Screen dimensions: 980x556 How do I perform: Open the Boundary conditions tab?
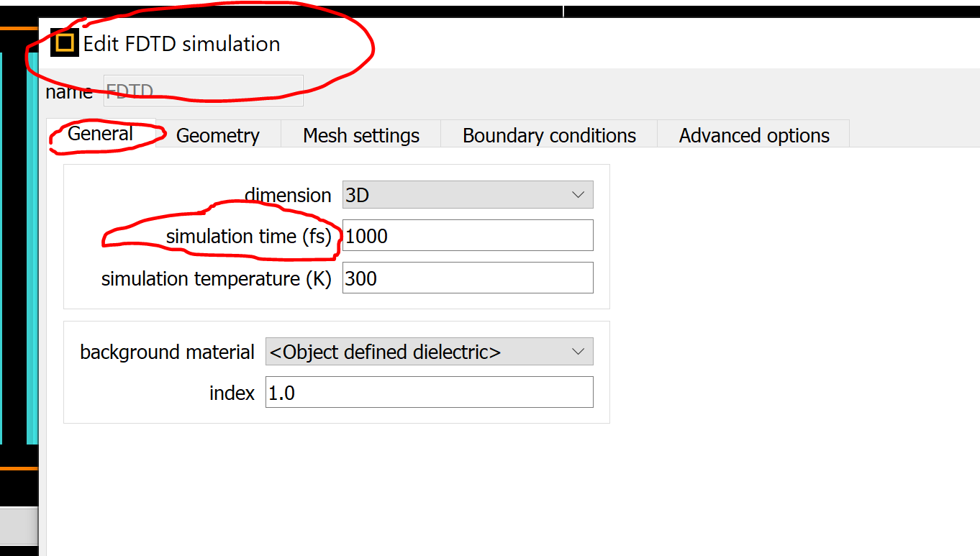coord(549,135)
